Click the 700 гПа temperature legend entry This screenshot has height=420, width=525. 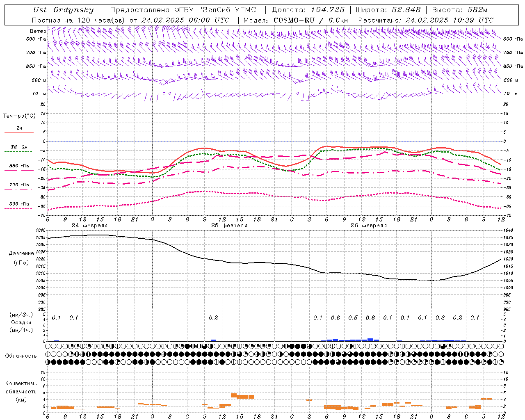tap(19, 185)
